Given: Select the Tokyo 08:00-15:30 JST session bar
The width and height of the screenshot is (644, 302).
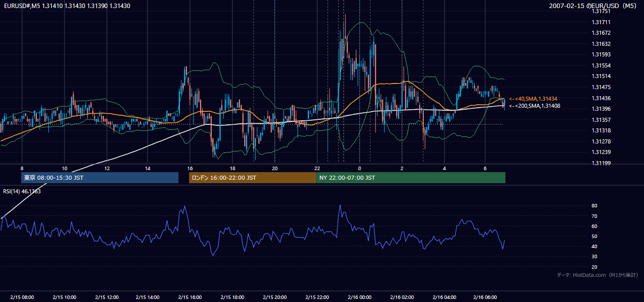Looking at the screenshot, I should 100,178.
